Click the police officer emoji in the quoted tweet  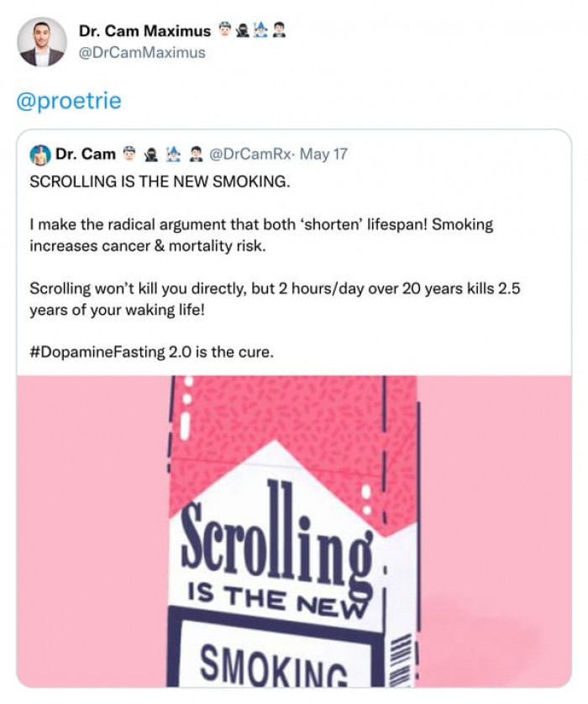[129, 155]
